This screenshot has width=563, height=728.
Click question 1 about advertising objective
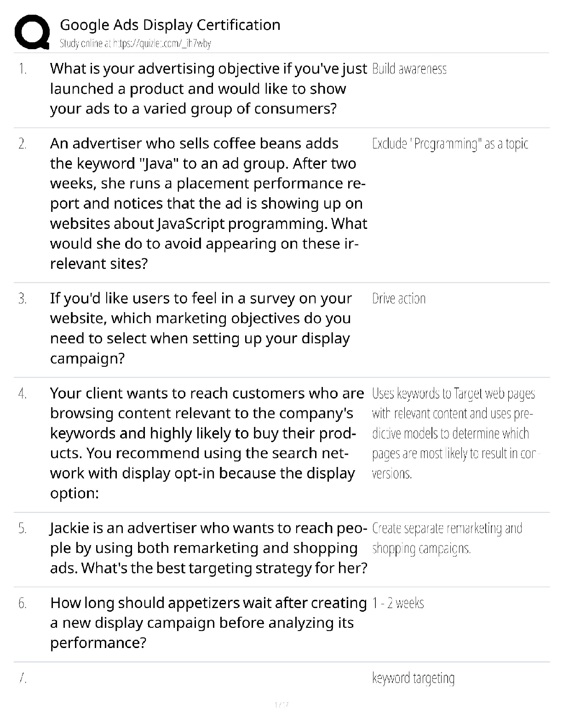pos(208,89)
